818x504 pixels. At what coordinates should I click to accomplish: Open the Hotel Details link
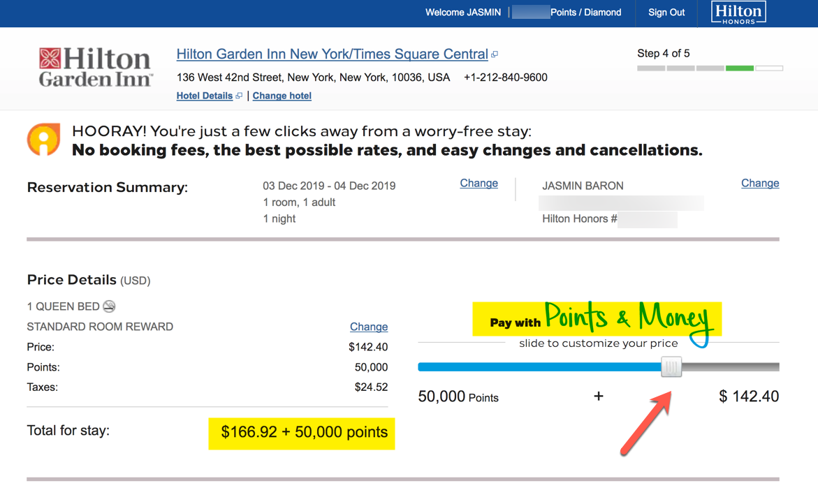pos(204,96)
